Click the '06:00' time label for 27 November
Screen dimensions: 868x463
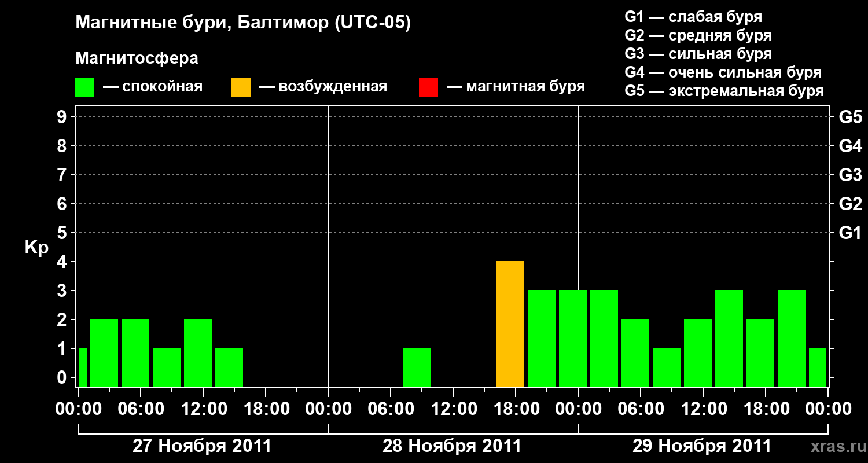point(141,409)
